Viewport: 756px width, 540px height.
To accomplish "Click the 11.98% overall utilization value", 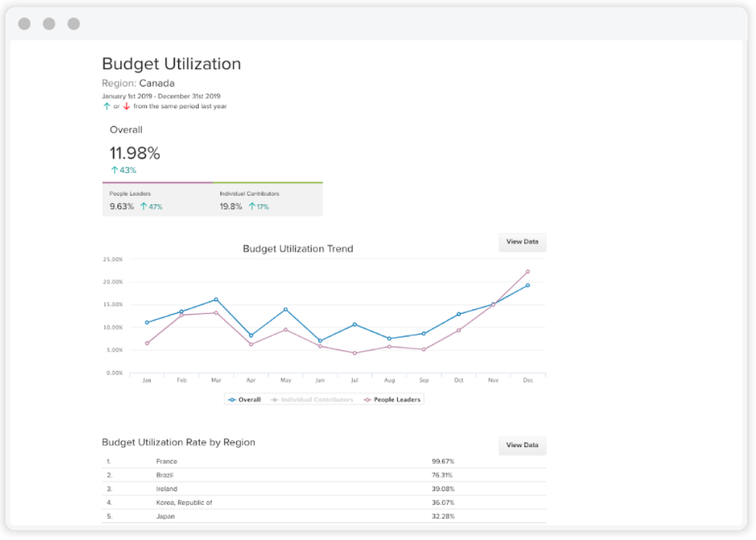I will 135,153.
